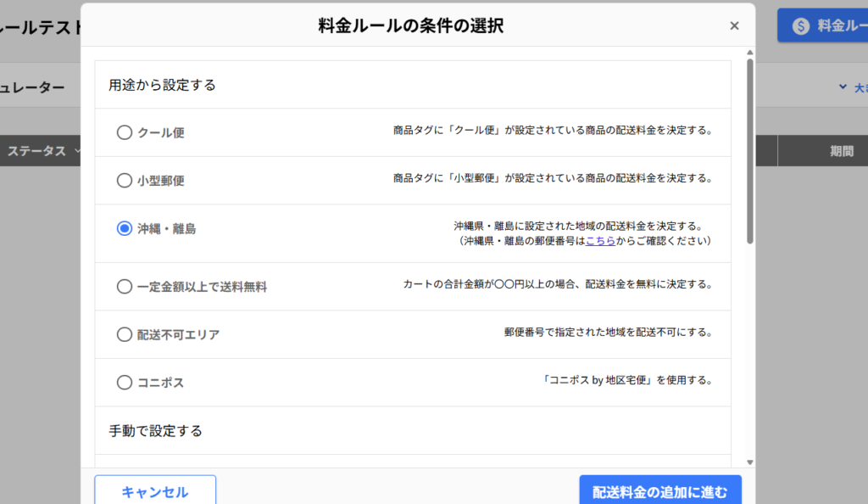The image size is (868, 504).
Task: Proceed with 配送料金の追加に進む button
Action: coord(660,492)
